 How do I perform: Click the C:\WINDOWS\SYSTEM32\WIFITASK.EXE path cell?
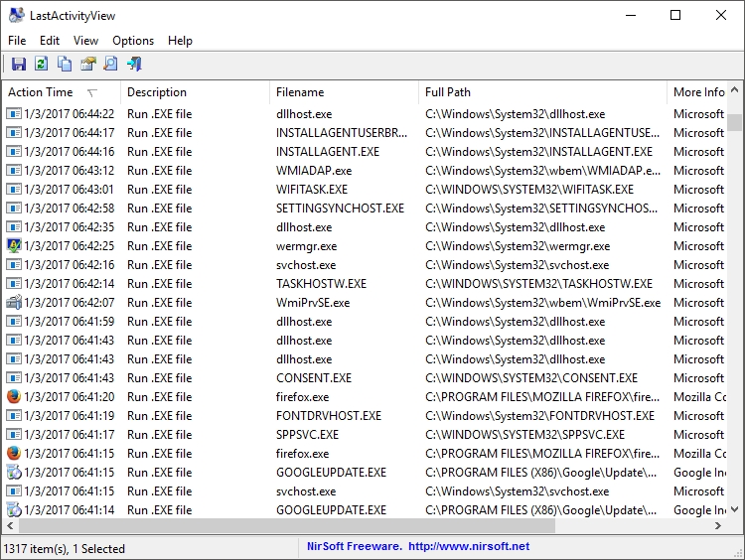(x=529, y=189)
